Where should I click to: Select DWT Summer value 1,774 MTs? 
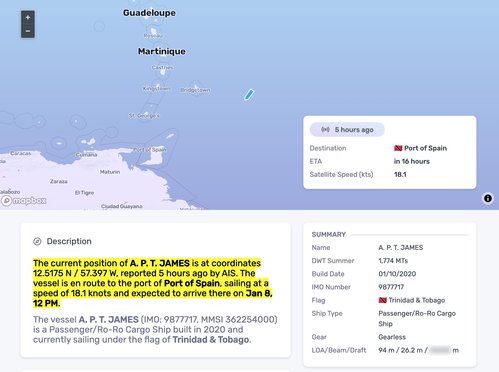[x=393, y=261]
